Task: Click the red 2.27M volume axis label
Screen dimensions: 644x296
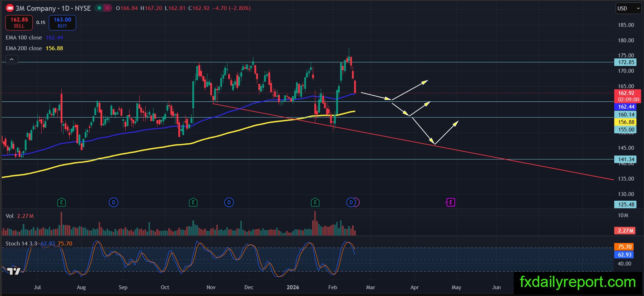Action: (625, 231)
